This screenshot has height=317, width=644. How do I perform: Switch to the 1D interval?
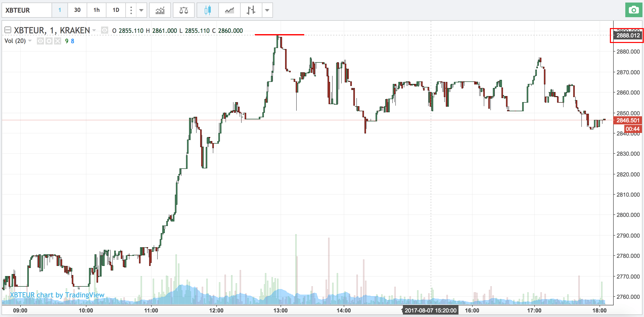coord(116,10)
